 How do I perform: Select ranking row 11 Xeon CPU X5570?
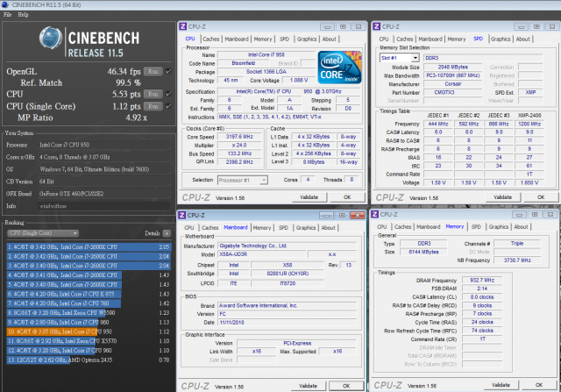[x=89, y=341]
